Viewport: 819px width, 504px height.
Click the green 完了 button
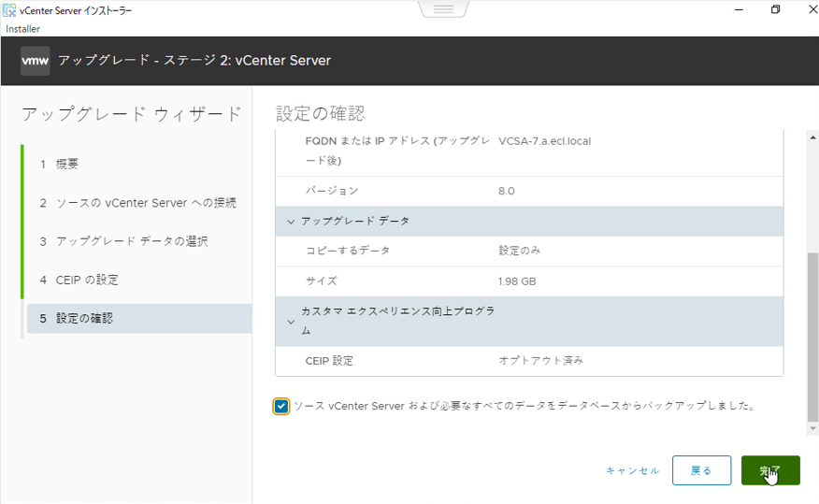770,470
